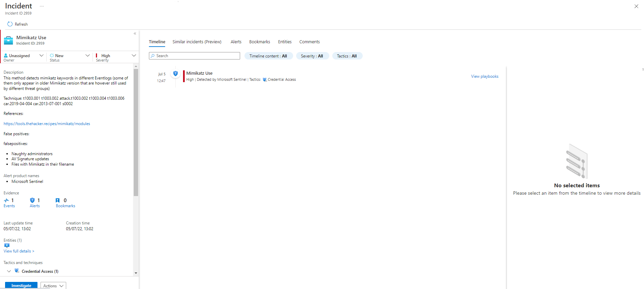This screenshot has width=644, height=289.
Task: Open the Bookmarks evidence icon
Action: click(x=57, y=200)
